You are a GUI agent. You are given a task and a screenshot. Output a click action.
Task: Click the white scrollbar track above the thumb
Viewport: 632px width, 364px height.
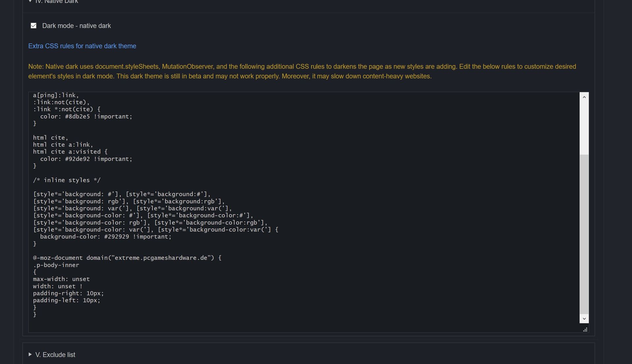point(584,128)
